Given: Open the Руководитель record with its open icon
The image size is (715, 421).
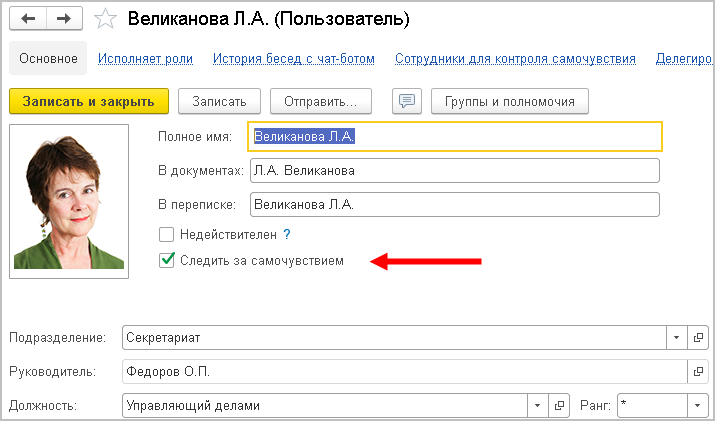Looking at the screenshot, I should pos(699,372).
